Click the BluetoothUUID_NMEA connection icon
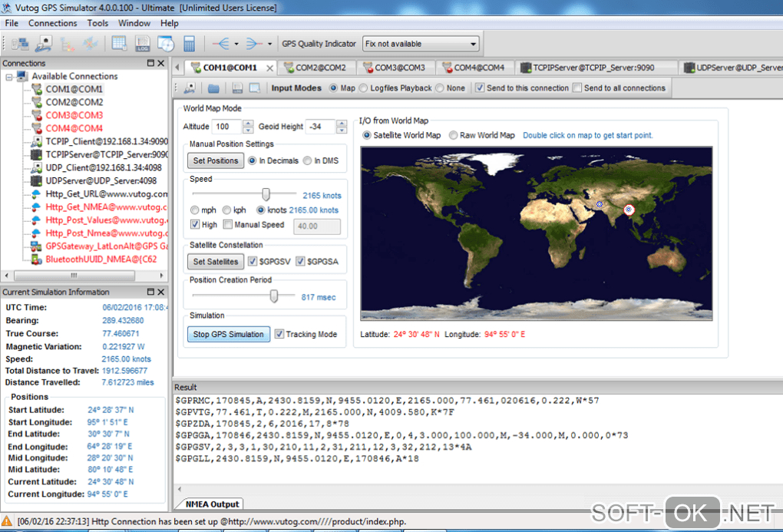This screenshot has width=783, height=532. point(36,259)
